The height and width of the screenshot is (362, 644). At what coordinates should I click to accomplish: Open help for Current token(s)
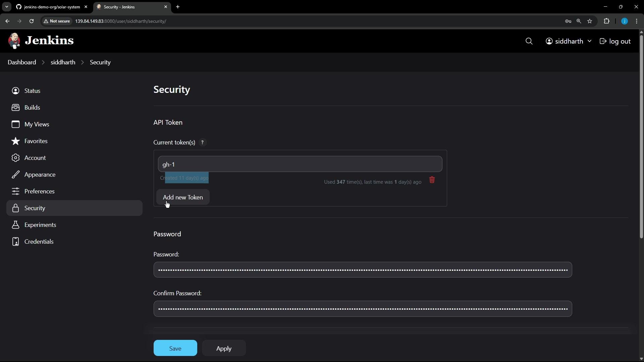[202, 142]
